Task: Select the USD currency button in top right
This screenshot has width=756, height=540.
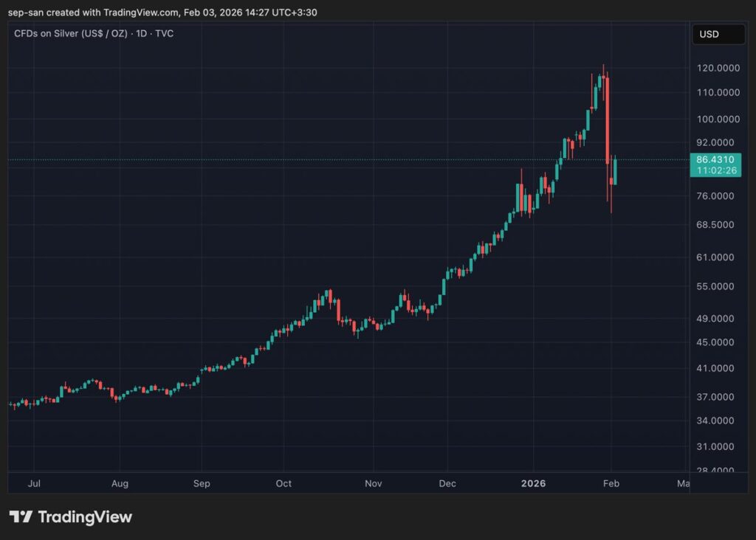Action: click(718, 34)
